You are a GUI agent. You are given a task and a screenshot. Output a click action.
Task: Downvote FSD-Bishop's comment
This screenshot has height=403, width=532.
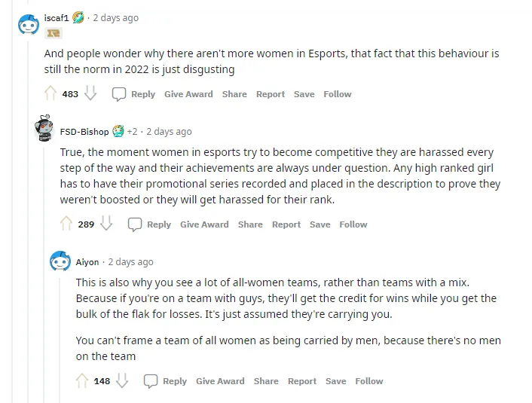[x=106, y=224]
